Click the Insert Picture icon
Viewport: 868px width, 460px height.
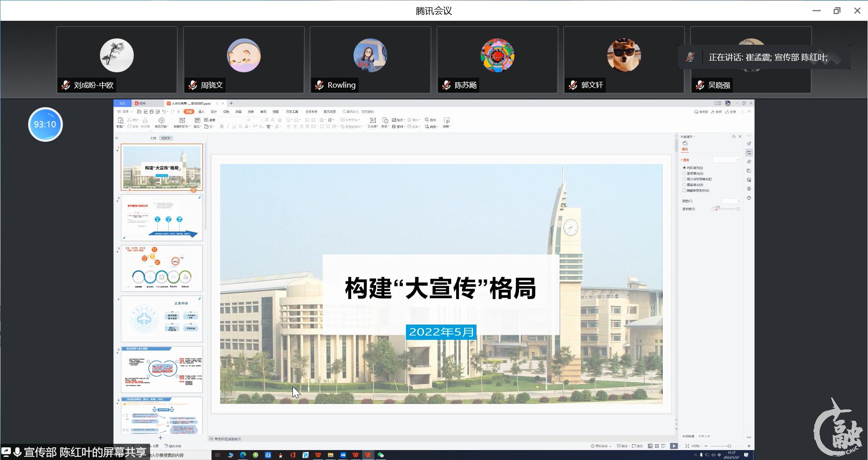[394, 120]
